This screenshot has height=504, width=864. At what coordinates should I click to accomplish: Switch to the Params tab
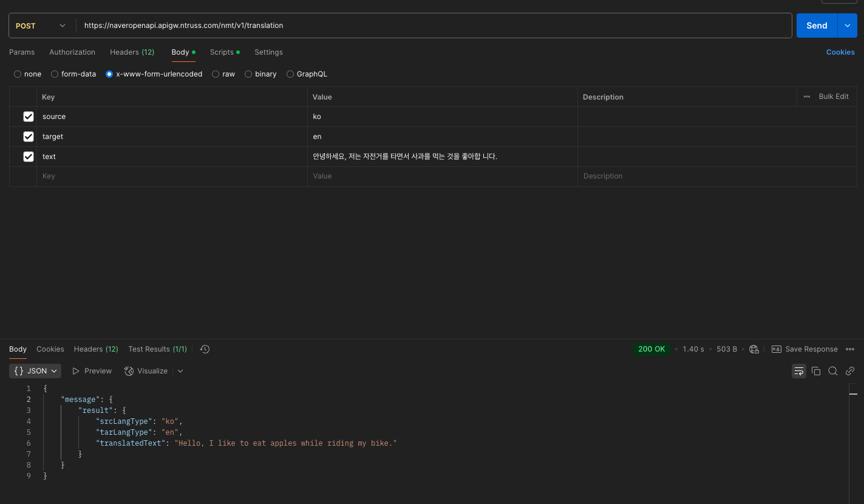(22, 52)
